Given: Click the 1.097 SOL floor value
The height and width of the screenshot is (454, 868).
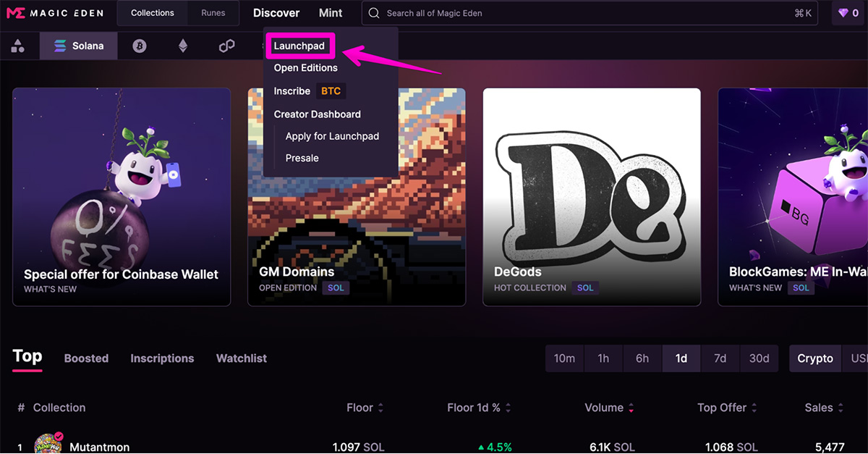Looking at the screenshot, I should (358, 447).
